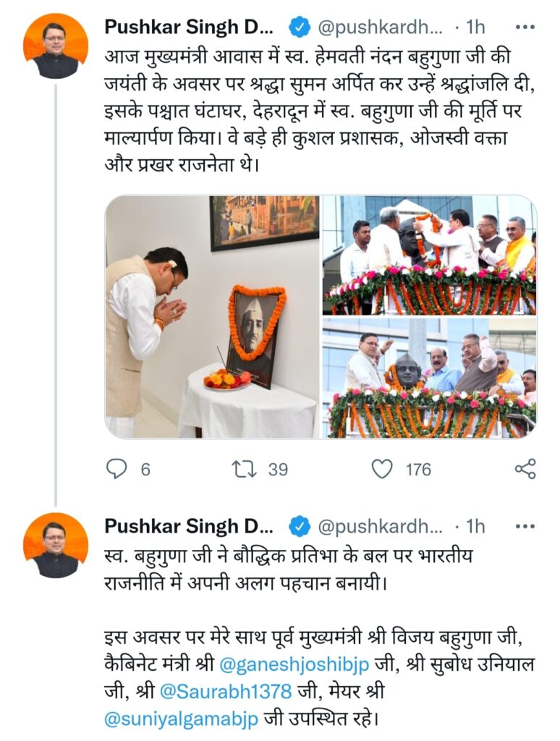Screen dimensions: 560x741
Task: View the photo of tribute to the portrait
Action: tap(212, 317)
